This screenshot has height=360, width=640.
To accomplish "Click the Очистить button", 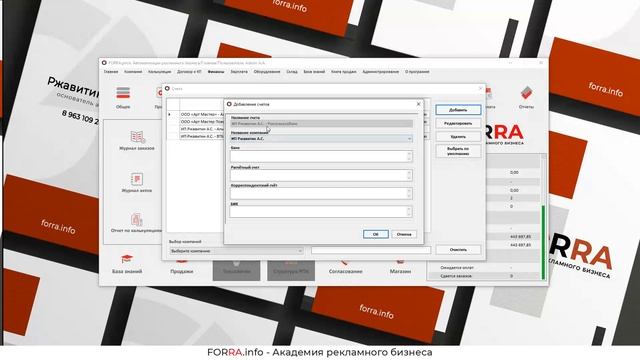I will click(458, 249).
